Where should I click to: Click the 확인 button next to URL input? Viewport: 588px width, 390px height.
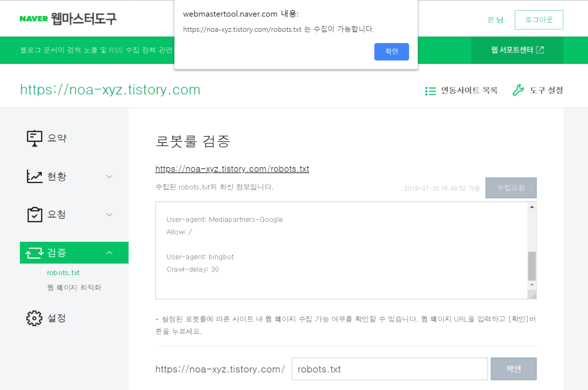[x=513, y=369]
